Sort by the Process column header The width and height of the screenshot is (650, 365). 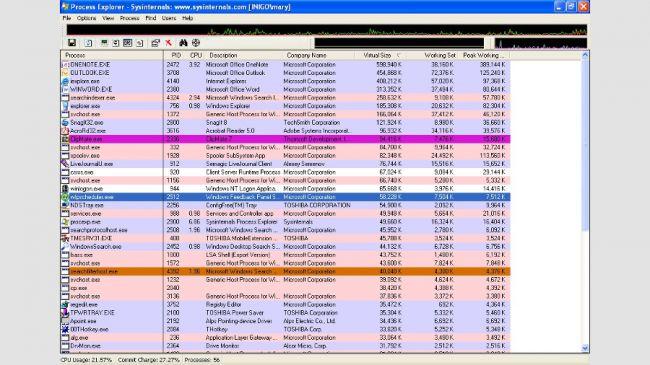[112, 55]
